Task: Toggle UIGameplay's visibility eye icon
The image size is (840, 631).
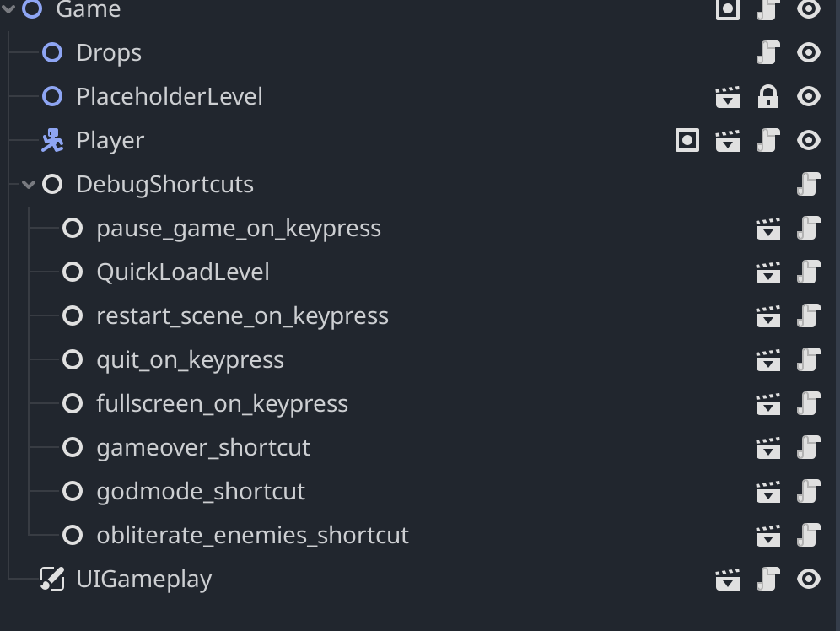Action: [x=808, y=579]
